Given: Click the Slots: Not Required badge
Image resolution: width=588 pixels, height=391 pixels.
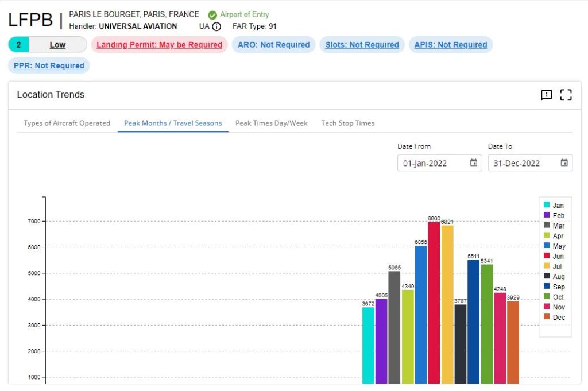Looking at the screenshot, I should pyautogui.click(x=362, y=45).
